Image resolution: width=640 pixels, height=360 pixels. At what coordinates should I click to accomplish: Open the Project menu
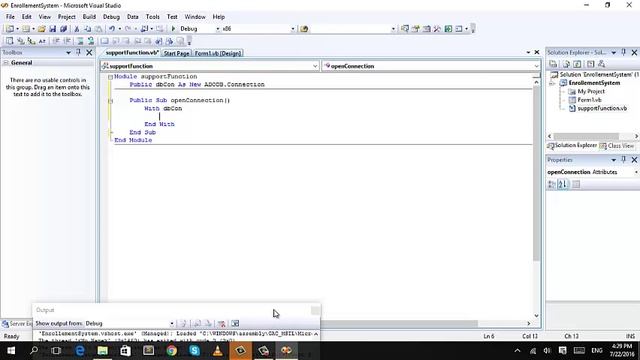click(67, 17)
